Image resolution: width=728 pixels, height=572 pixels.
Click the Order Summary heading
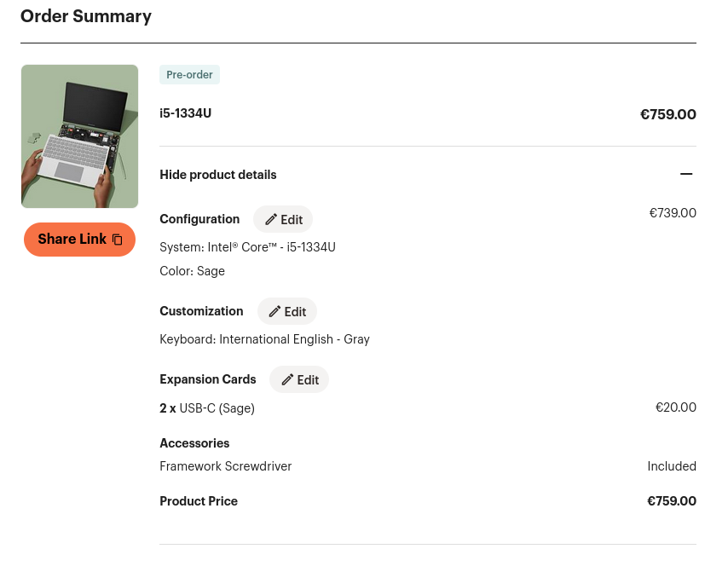point(86,16)
